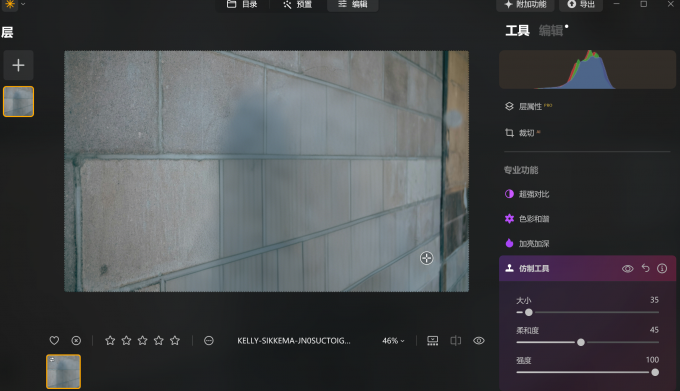Mark photo as favorite with heart icon
Image resolution: width=680 pixels, height=391 pixels.
(x=54, y=341)
